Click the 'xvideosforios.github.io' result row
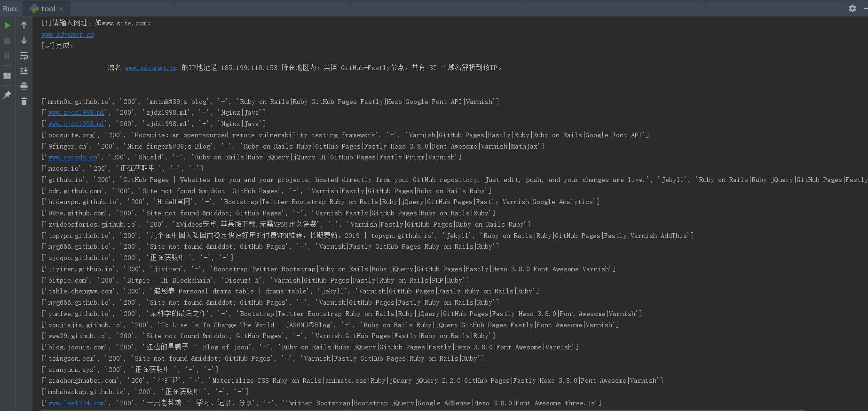This screenshot has height=411, width=868. pos(286,225)
